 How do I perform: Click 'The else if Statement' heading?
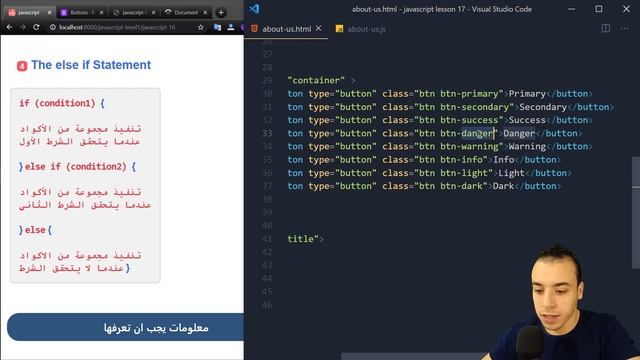(x=91, y=65)
